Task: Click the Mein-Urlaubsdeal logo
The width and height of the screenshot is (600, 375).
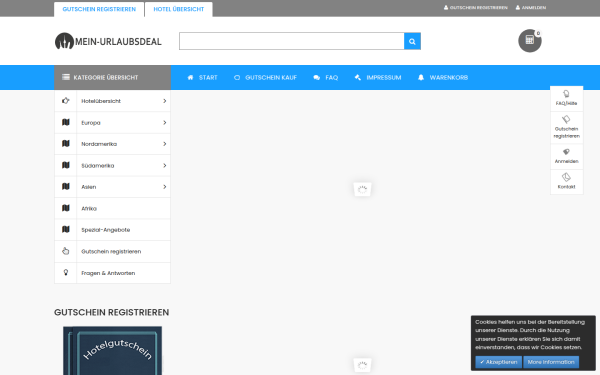Action: [108, 41]
